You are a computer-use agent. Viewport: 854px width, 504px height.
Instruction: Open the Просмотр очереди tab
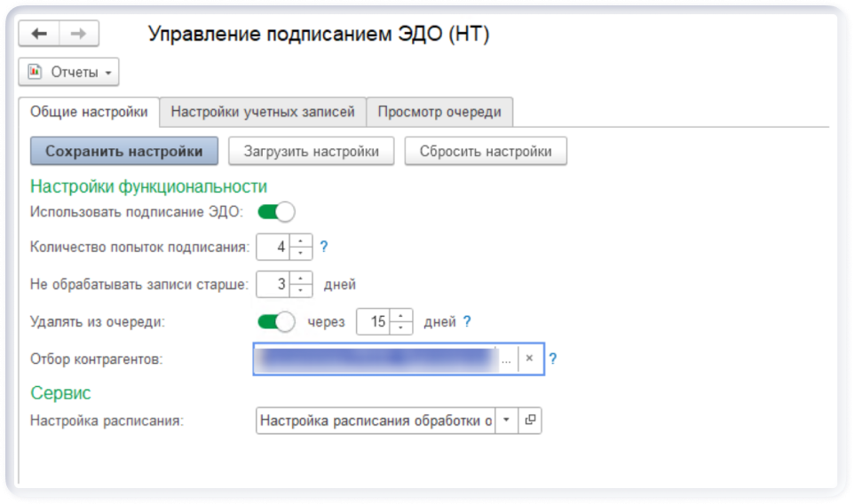(439, 112)
